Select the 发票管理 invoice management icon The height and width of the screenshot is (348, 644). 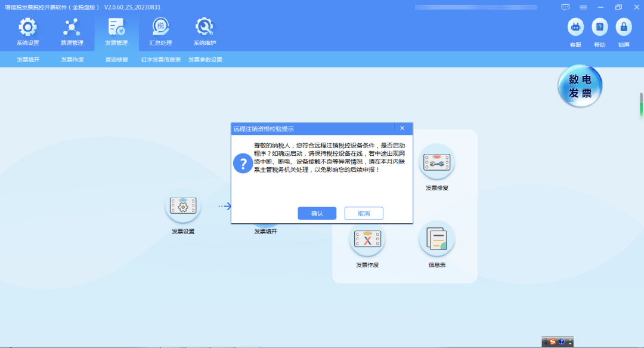tap(116, 31)
